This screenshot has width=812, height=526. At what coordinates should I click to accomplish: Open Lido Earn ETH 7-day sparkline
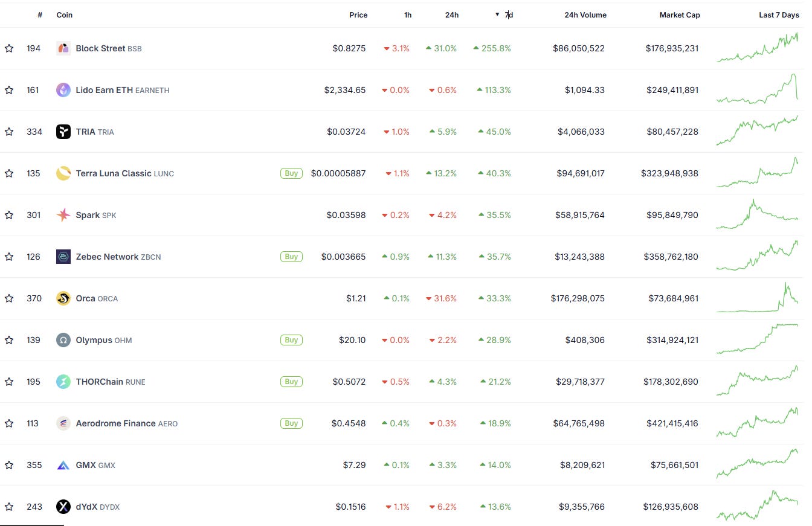coord(757,89)
